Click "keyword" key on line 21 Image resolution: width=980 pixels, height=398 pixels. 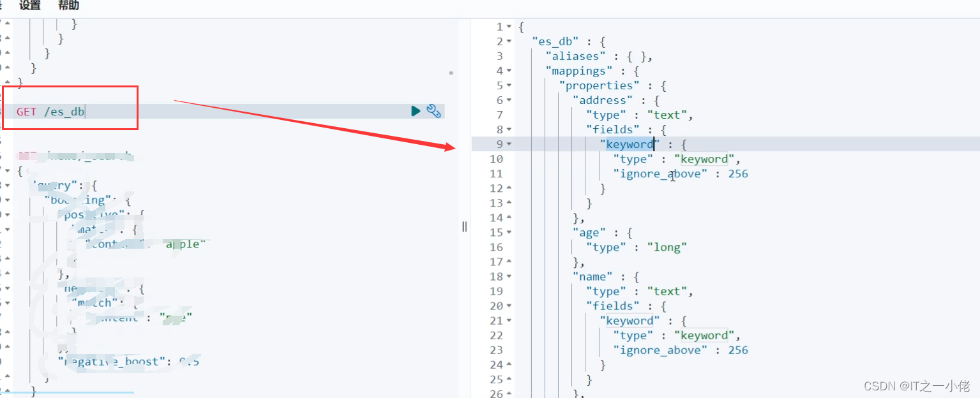[x=629, y=321]
